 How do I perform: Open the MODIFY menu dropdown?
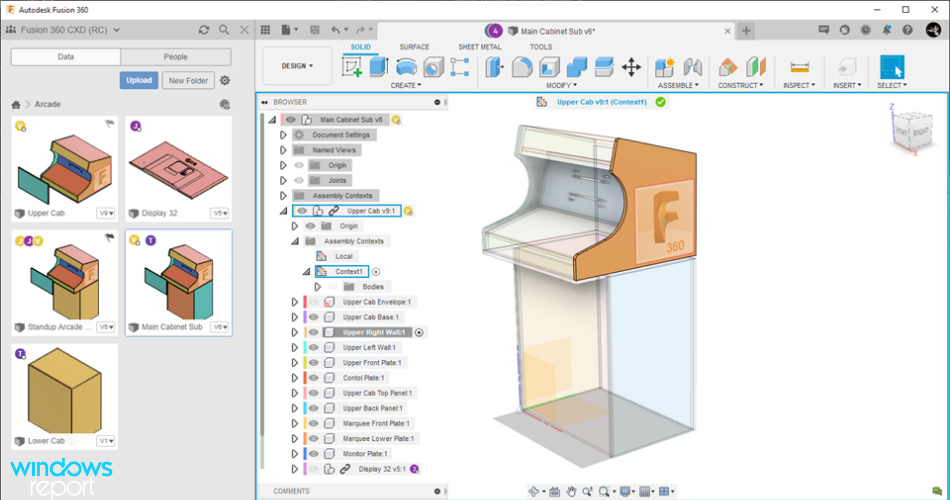561,85
